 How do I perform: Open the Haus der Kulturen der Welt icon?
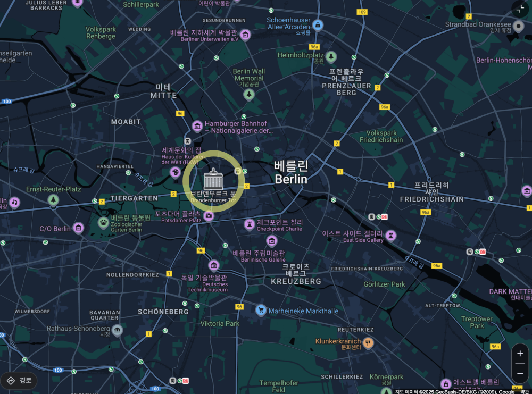175,173
